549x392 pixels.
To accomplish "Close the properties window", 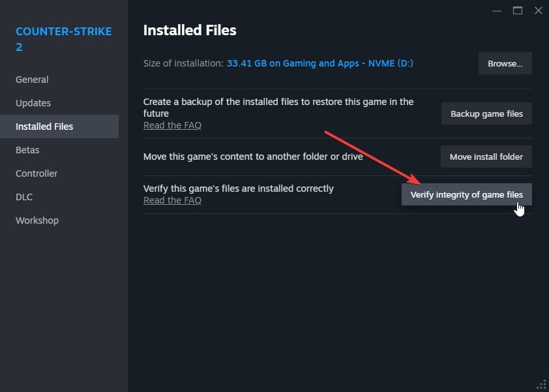I will coord(539,10).
